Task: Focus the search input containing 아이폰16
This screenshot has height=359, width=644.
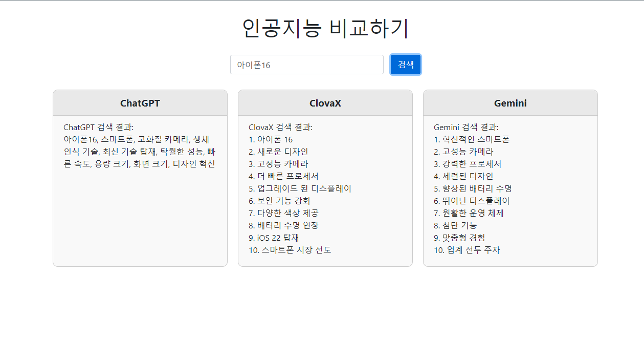Action: [x=307, y=65]
